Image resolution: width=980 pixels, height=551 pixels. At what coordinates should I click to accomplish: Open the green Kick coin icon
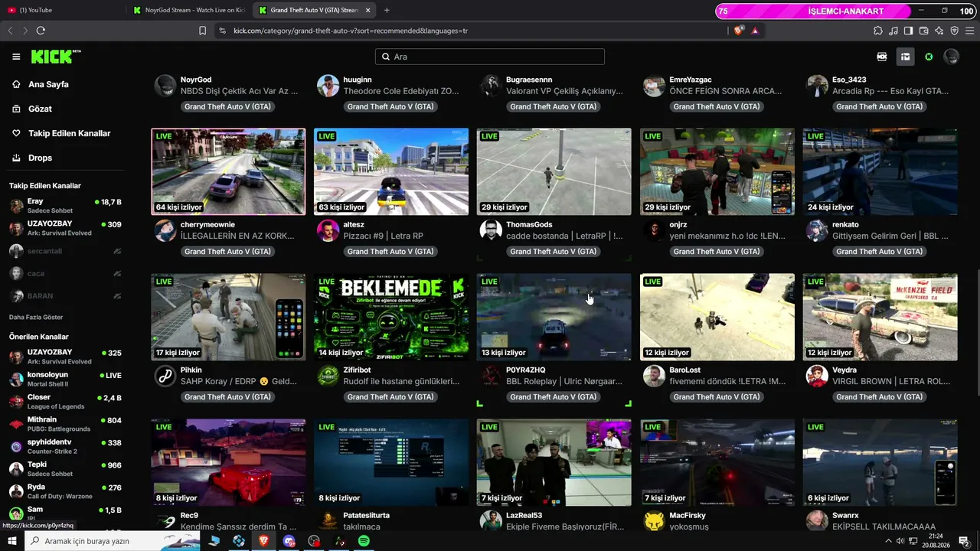[929, 57]
